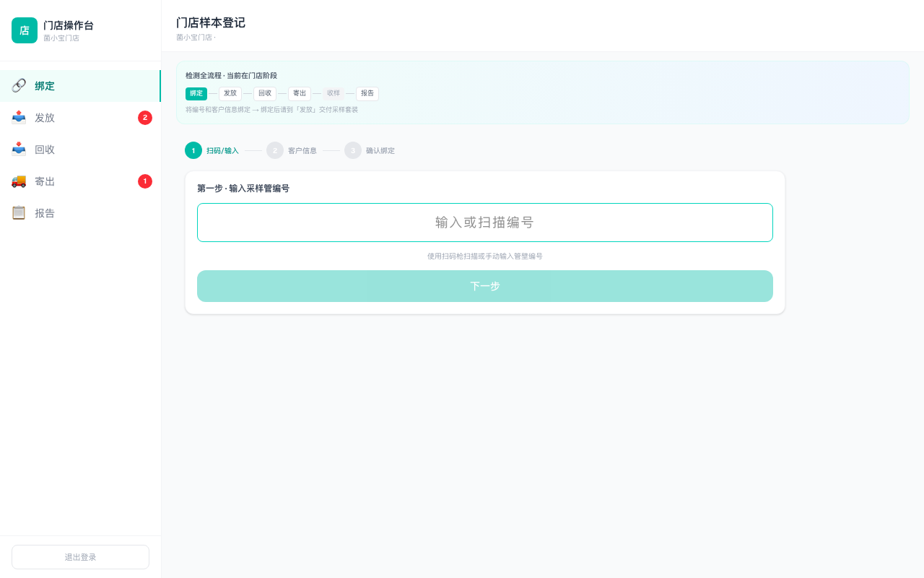Open the 绑定 menu item
This screenshot has height=578, width=924.
tap(80, 86)
